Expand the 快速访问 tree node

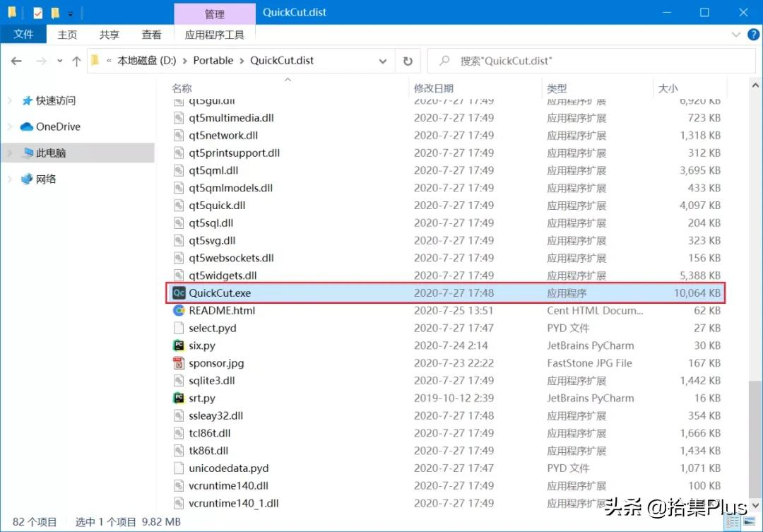(10, 101)
